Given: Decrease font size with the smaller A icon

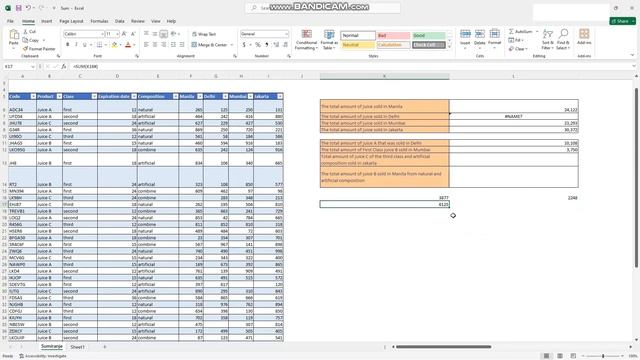Looking at the screenshot, I should (133, 34).
